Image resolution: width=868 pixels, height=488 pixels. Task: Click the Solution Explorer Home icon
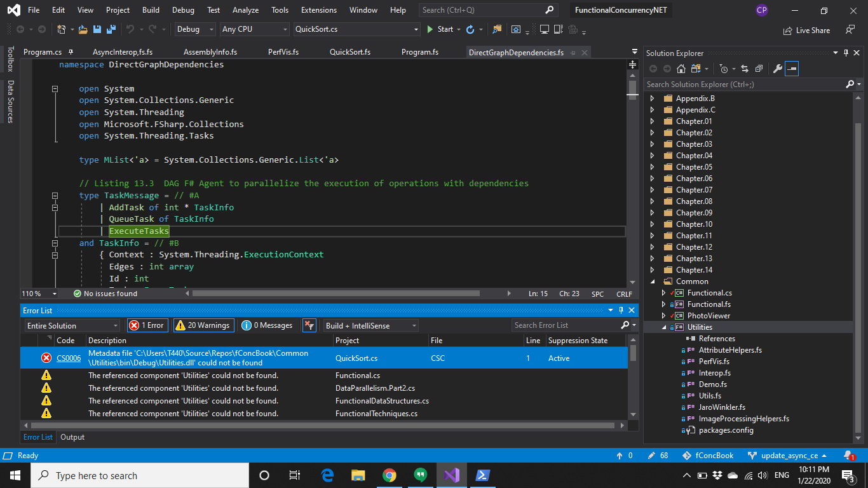point(681,69)
